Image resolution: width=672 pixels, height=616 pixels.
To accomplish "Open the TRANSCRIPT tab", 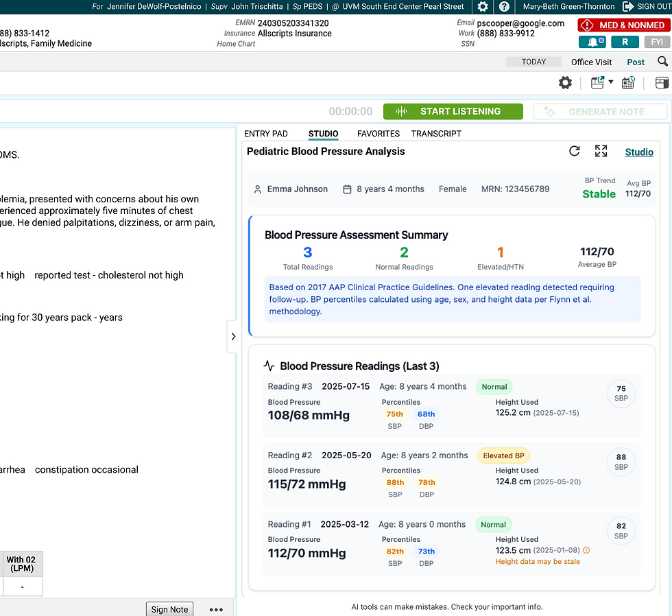I will [x=436, y=134].
